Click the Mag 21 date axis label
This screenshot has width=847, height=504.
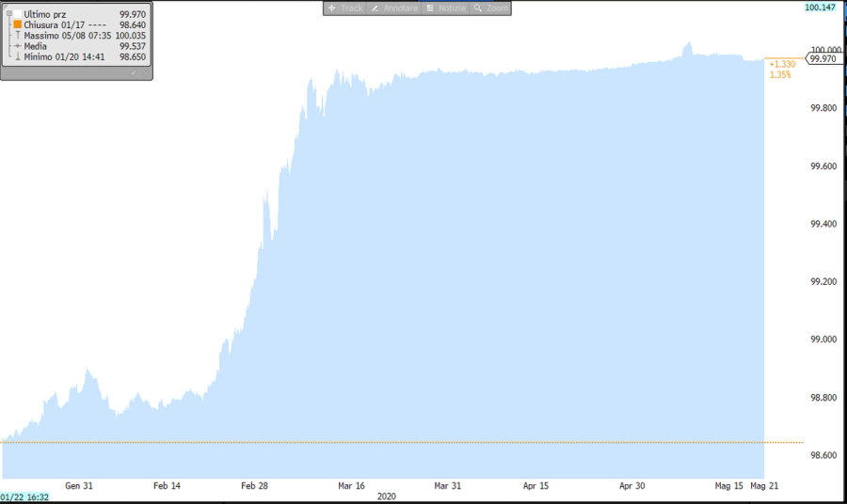(764, 485)
